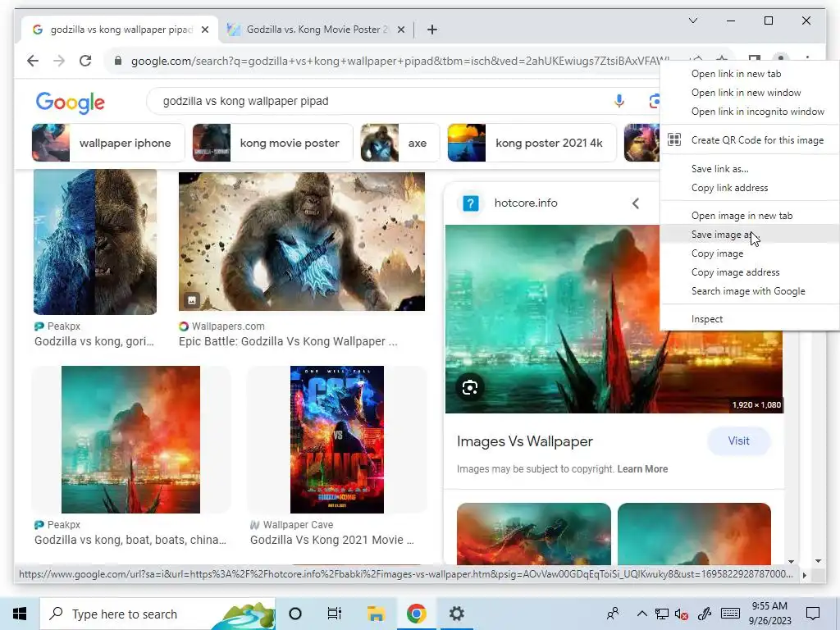Go back using the browser back arrow

(x=33, y=61)
